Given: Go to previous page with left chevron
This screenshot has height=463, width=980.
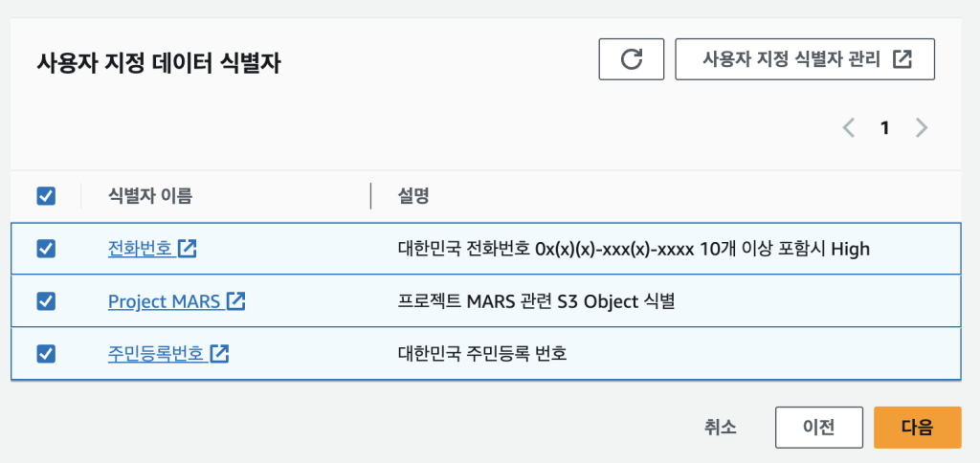Looking at the screenshot, I should 849,128.
